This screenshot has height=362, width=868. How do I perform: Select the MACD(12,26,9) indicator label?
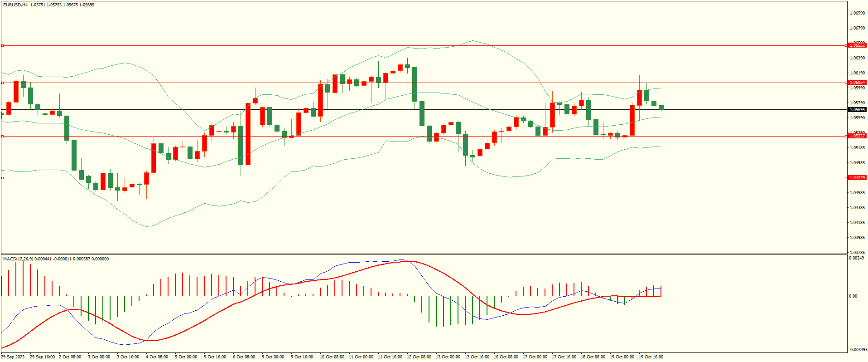point(18,259)
